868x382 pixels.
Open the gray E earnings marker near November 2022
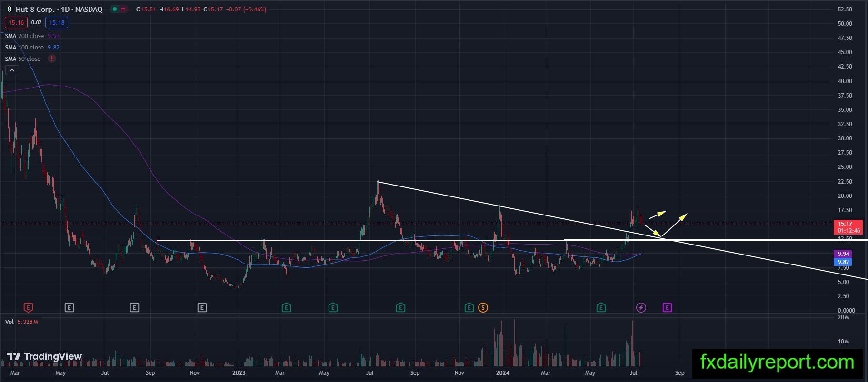(202, 308)
